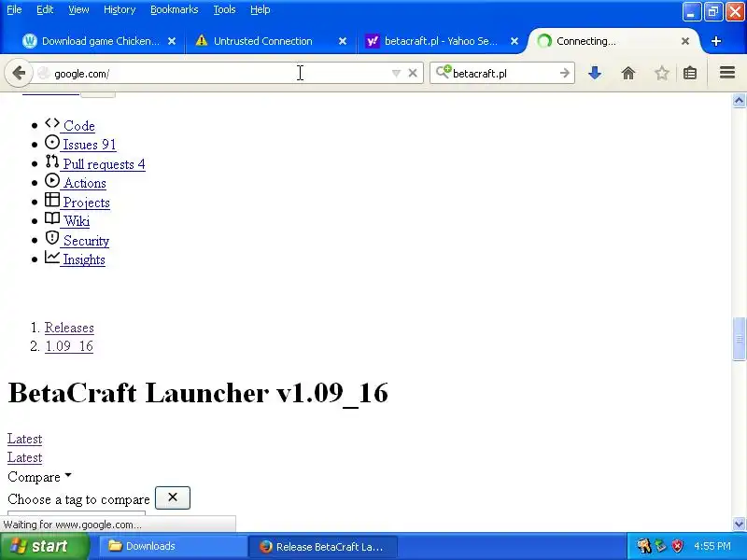The image size is (747, 560).
Task: Click the Wiki book icon
Action: (x=52, y=218)
